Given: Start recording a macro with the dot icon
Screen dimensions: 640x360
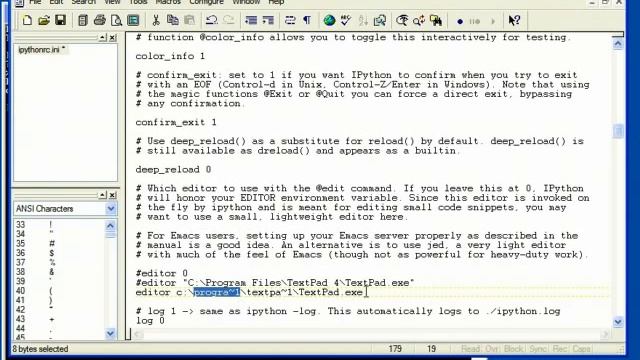Looking at the screenshot, I should (x=460, y=21).
